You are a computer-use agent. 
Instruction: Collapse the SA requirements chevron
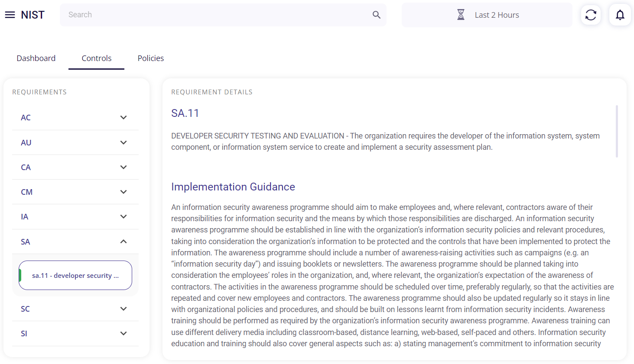click(124, 242)
